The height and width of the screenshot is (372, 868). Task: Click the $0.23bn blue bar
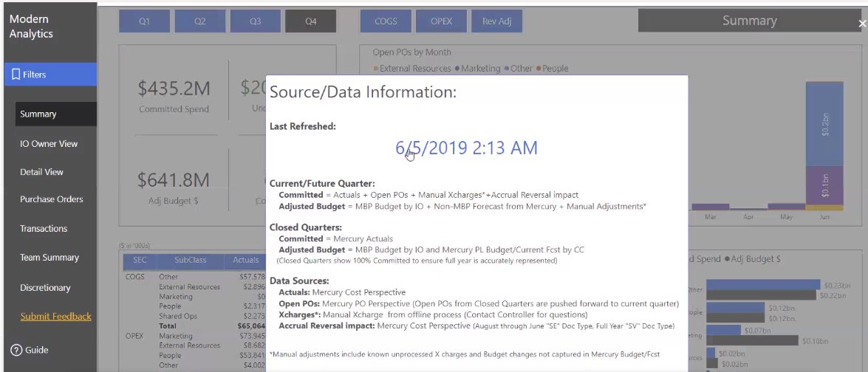tap(763, 285)
